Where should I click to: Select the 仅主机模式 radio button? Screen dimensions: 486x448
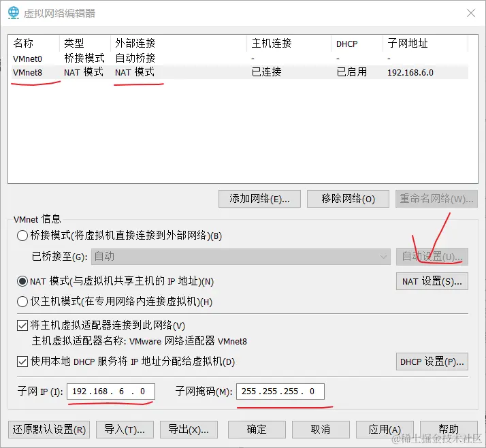coord(22,302)
